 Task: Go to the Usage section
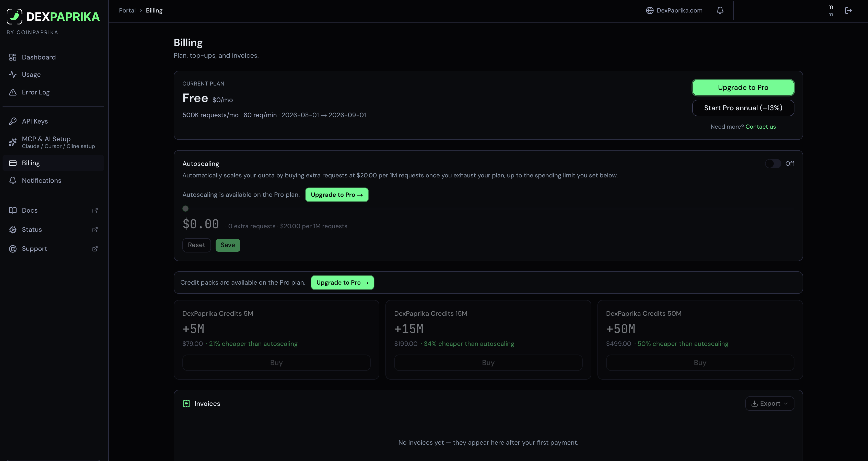coord(53,75)
